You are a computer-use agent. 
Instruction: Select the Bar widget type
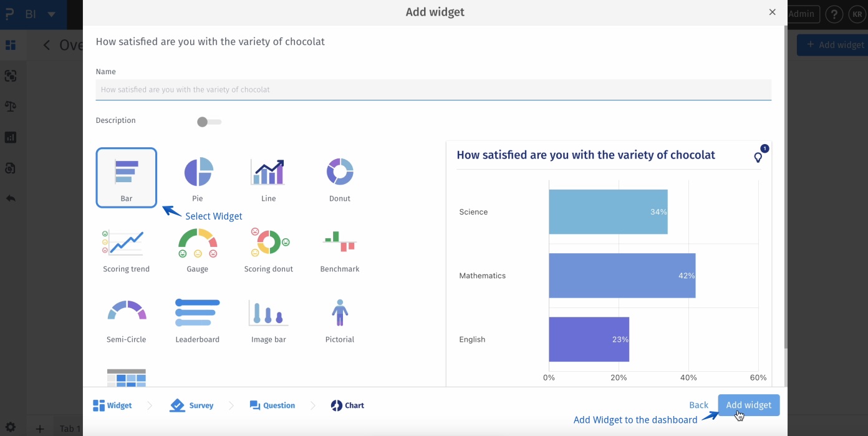(126, 178)
